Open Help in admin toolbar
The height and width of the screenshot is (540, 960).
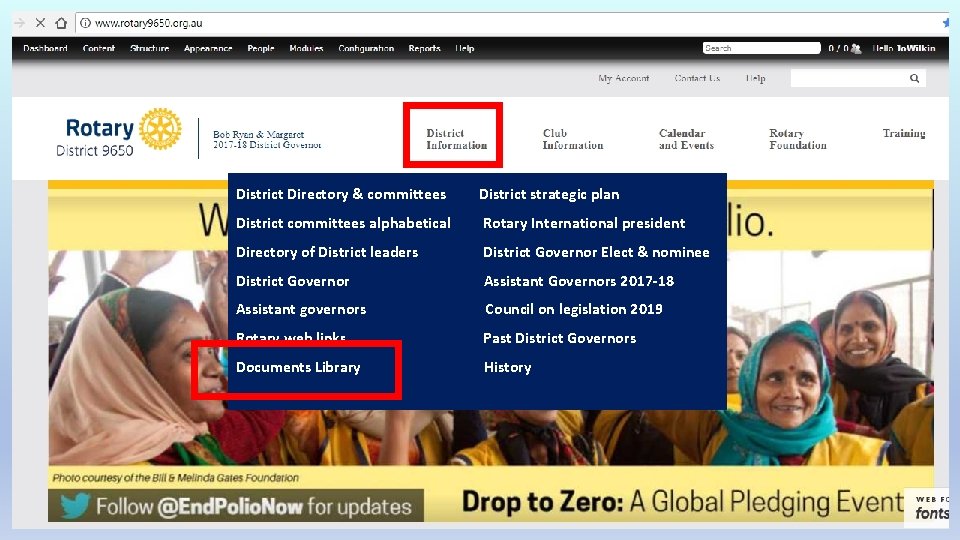tap(465, 48)
